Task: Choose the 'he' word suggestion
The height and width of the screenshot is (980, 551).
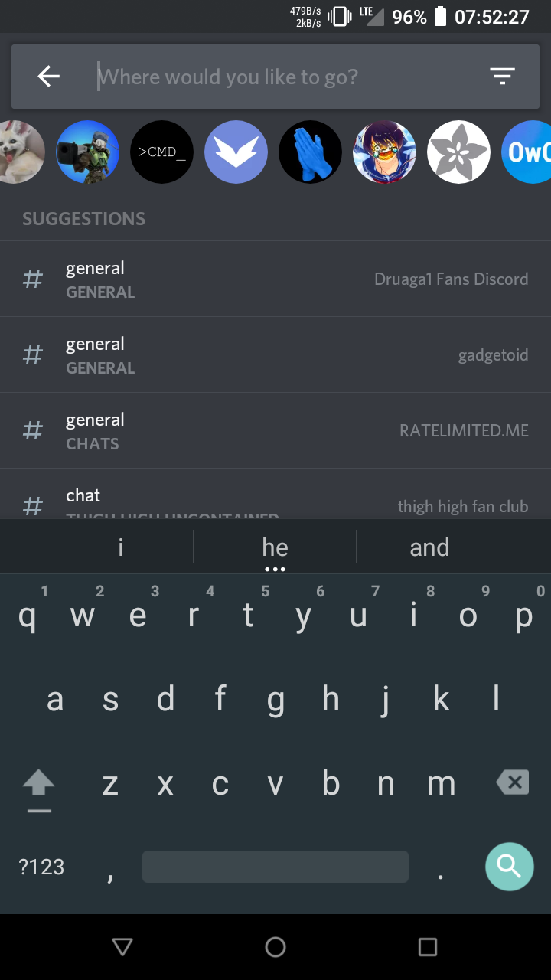Action: coord(275,547)
